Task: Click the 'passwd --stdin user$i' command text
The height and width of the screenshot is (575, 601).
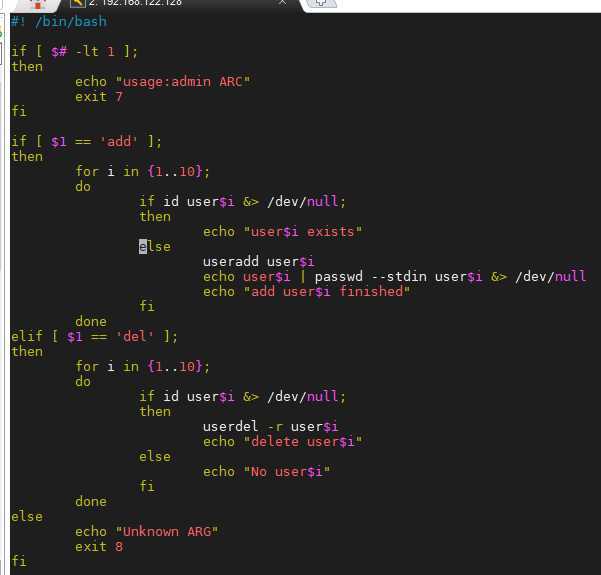Action: [399, 276]
